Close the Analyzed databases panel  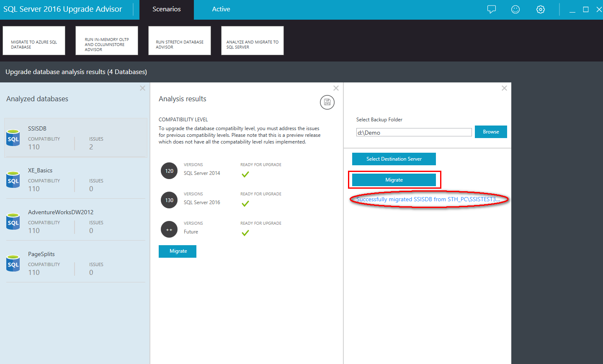(x=142, y=88)
